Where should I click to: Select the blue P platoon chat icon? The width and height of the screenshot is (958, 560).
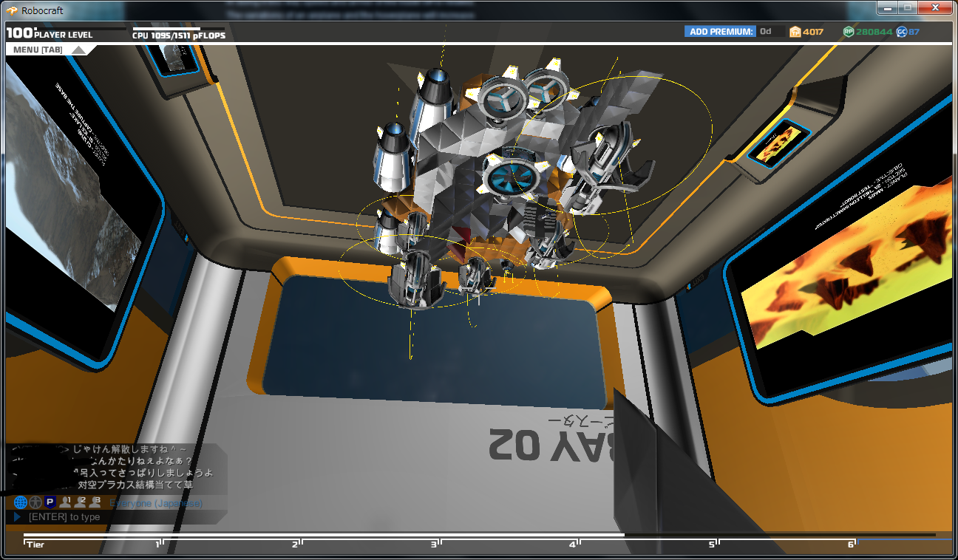50,502
